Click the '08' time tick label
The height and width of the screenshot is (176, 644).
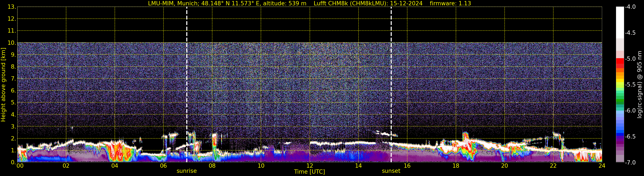[x=212, y=166]
